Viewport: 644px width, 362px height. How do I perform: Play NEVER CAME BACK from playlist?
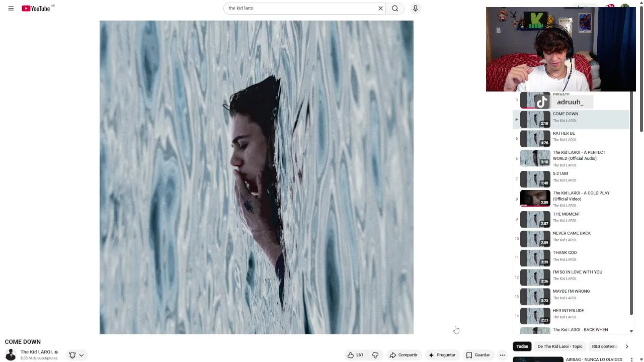pos(571,238)
